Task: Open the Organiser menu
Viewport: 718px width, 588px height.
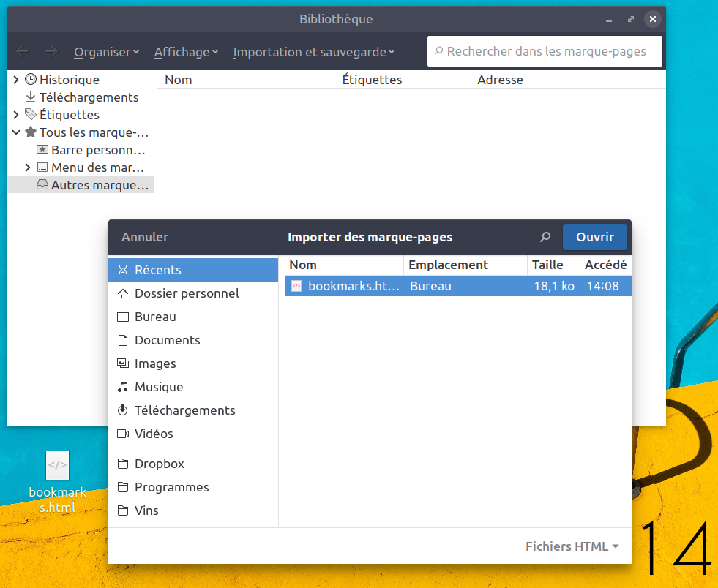Action: point(106,52)
